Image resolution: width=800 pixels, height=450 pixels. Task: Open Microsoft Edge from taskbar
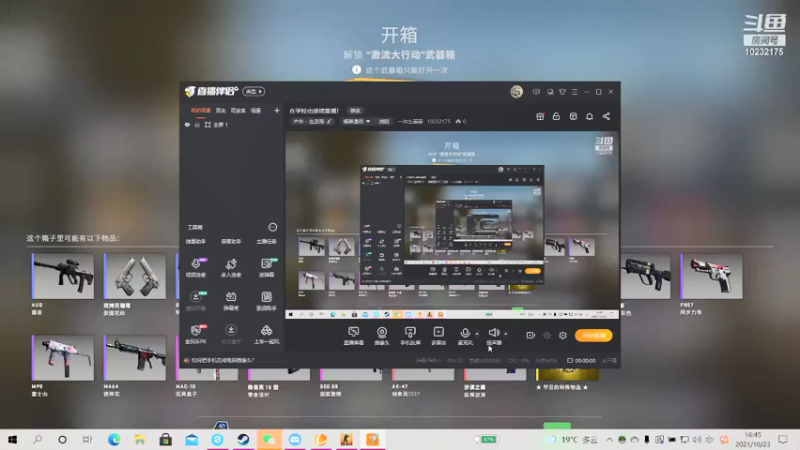[114, 439]
